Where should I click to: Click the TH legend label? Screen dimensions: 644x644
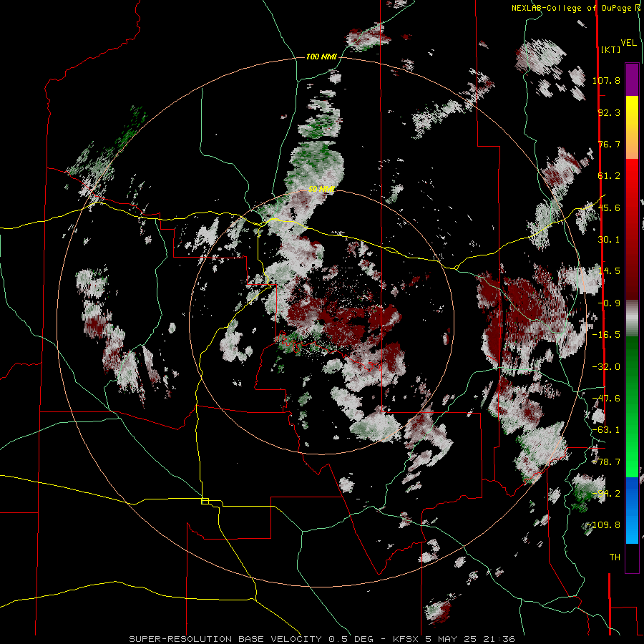click(x=615, y=557)
